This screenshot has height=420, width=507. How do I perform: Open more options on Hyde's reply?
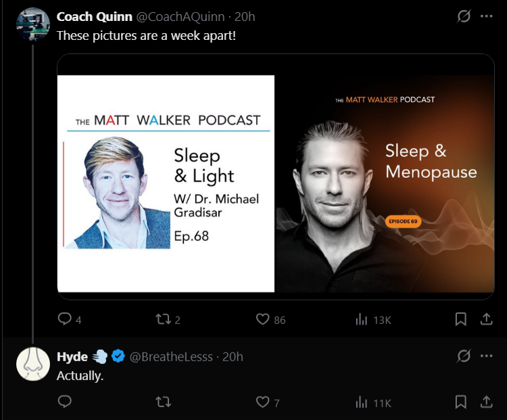tap(486, 356)
